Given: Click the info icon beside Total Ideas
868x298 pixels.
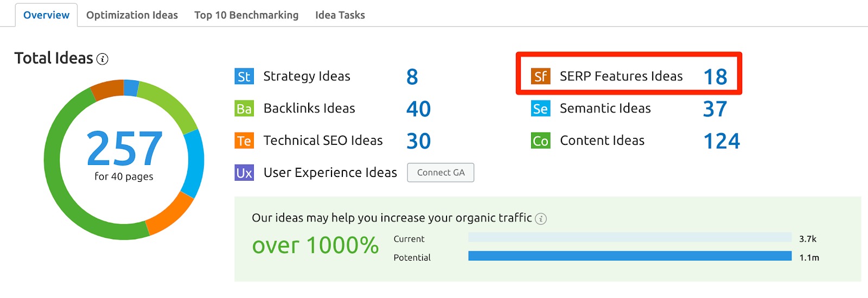Looking at the screenshot, I should pyautogui.click(x=103, y=59).
